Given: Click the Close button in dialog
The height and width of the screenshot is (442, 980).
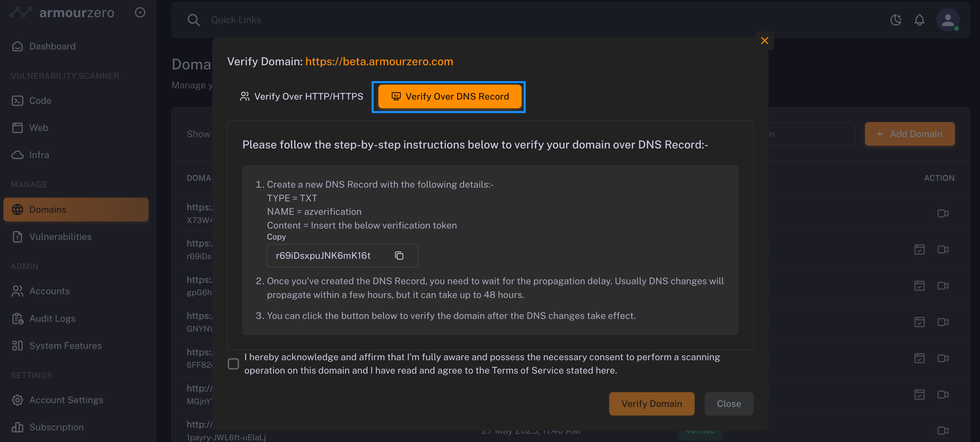Looking at the screenshot, I should tap(729, 404).
